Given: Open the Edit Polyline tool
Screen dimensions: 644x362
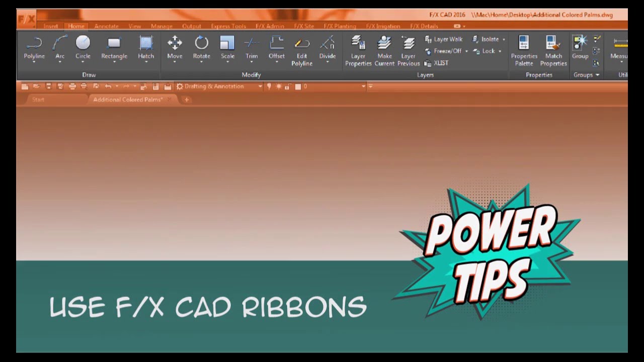Looking at the screenshot, I should point(302,51).
